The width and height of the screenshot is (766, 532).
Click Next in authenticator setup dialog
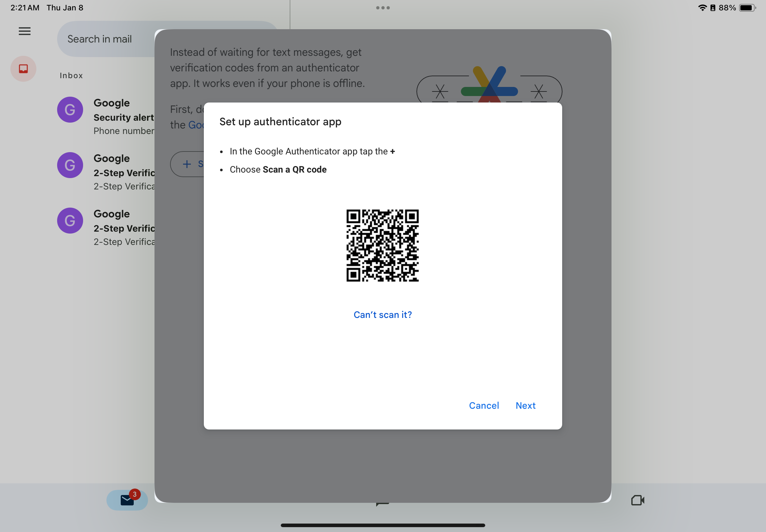click(525, 405)
